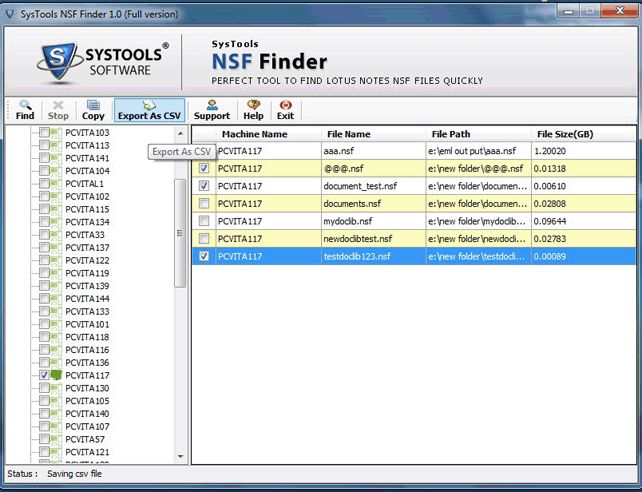This screenshot has width=642, height=492.
Task: Click the file size value 0.09644
Action: (x=550, y=221)
